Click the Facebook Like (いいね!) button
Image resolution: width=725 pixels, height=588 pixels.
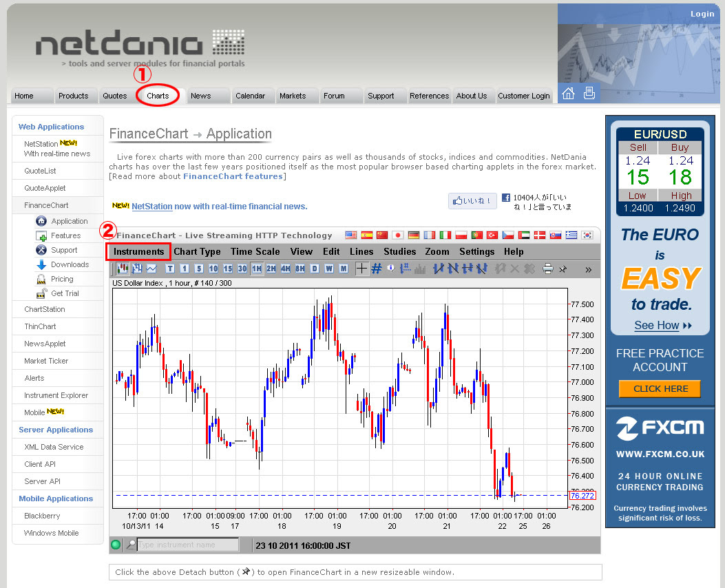tap(472, 200)
